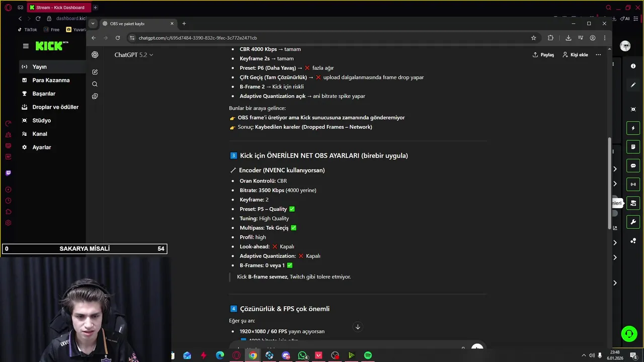Image resolution: width=644 pixels, height=362 pixels.
Task: Open Opera search icon at top right
Action: pyautogui.click(x=608, y=8)
